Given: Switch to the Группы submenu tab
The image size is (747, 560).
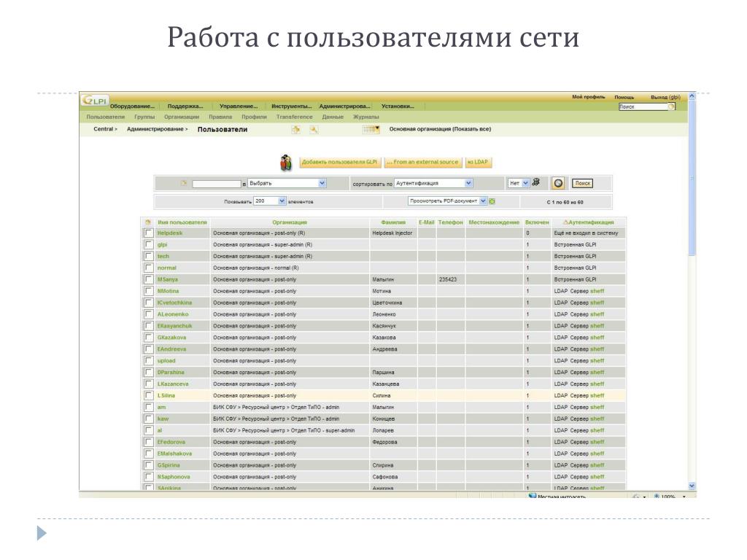Looking at the screenshot, I should (144, 117).
